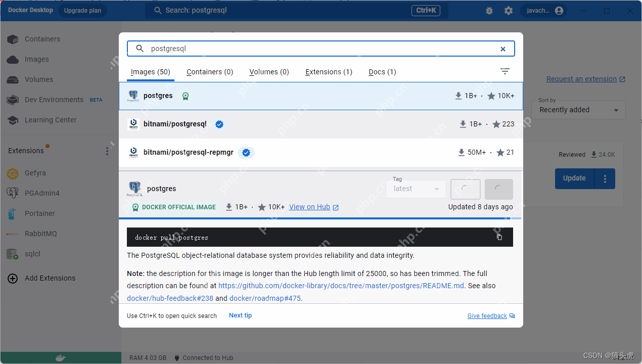Open the Sort by Recently added dropdown
Screen dimensions: 642x364
pos(578,110)
